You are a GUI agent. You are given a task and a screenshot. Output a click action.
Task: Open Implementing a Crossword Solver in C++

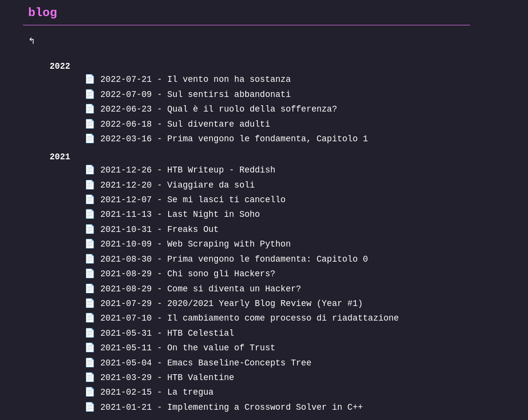tap(232, 407)
